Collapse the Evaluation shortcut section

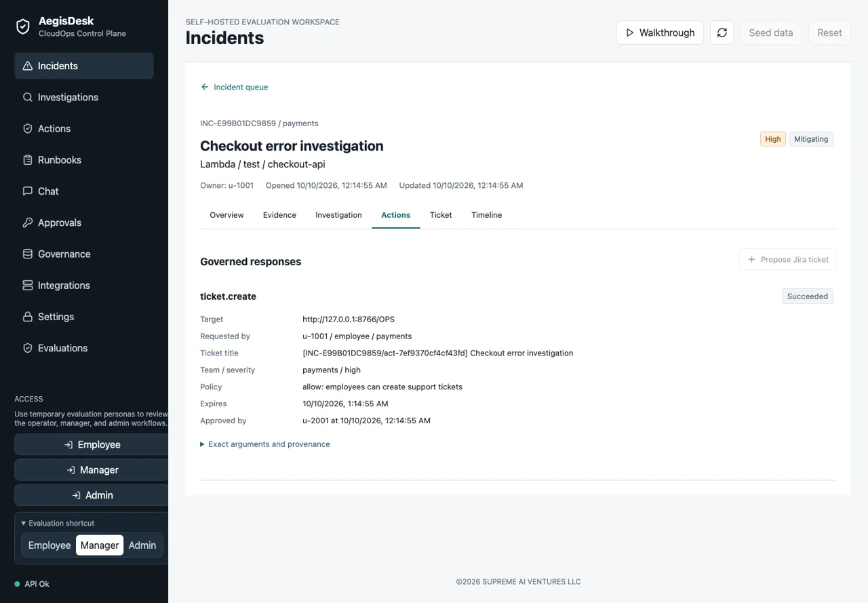[58, 523]
